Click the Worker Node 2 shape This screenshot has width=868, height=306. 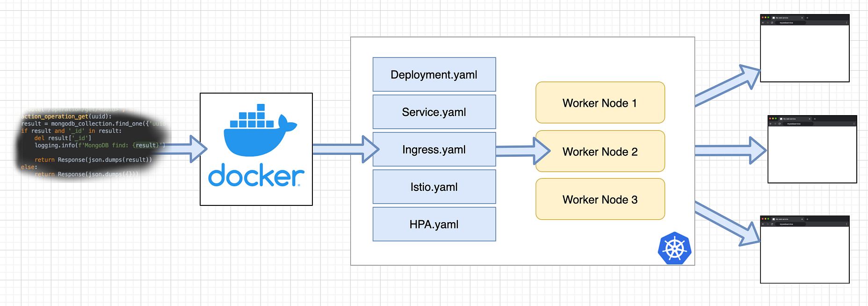coord(600,151)
